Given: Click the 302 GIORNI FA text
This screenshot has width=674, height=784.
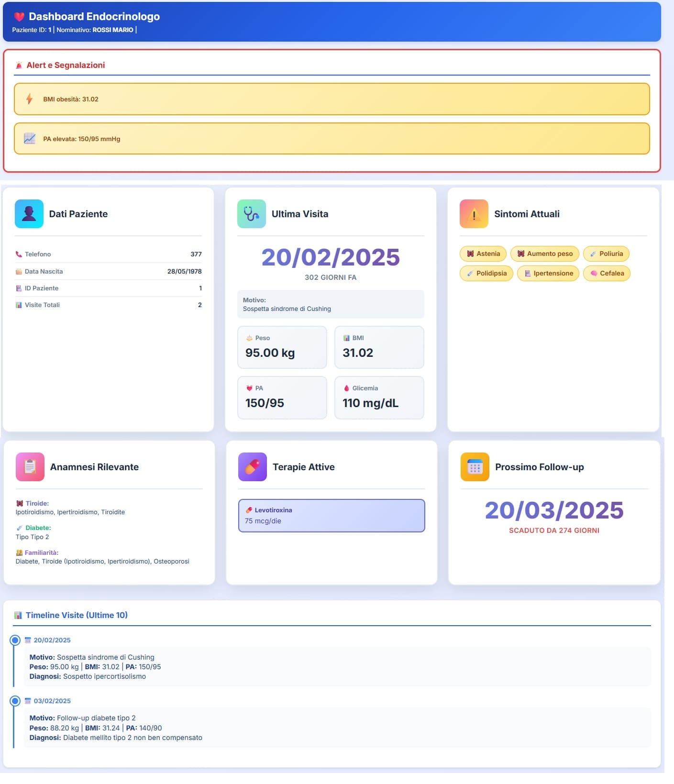Looking at the screenshot, I should (x=331, y=277).
